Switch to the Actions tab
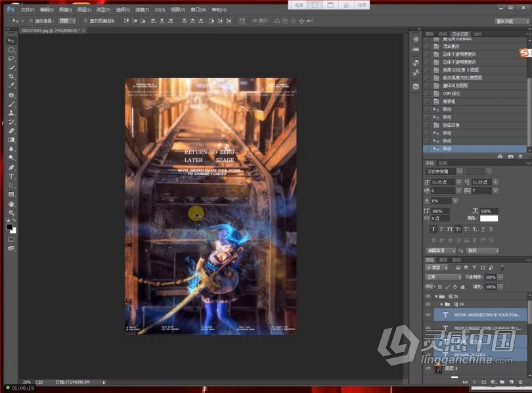532x393 pixels. pyautogui.click(x=477, y=34)
